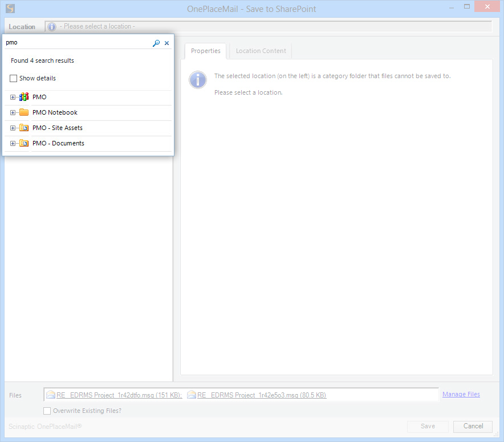Select the PMO Notebook result

coord(55,112)
